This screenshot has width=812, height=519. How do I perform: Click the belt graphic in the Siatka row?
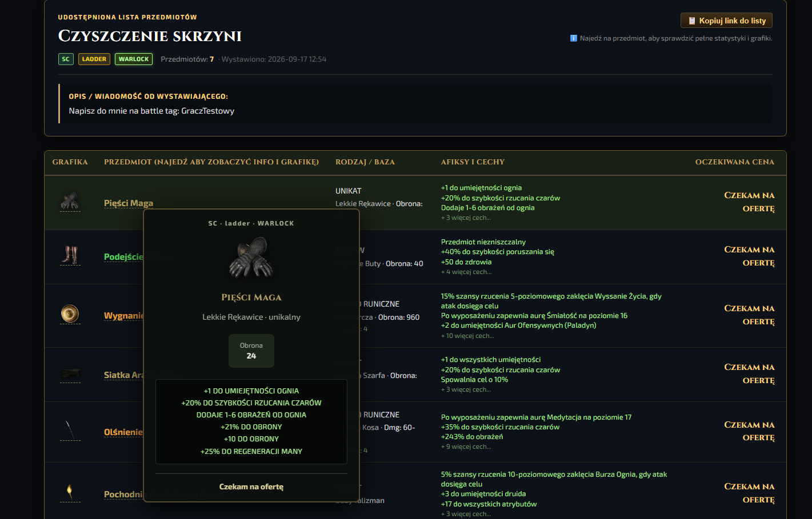[70, 374]
